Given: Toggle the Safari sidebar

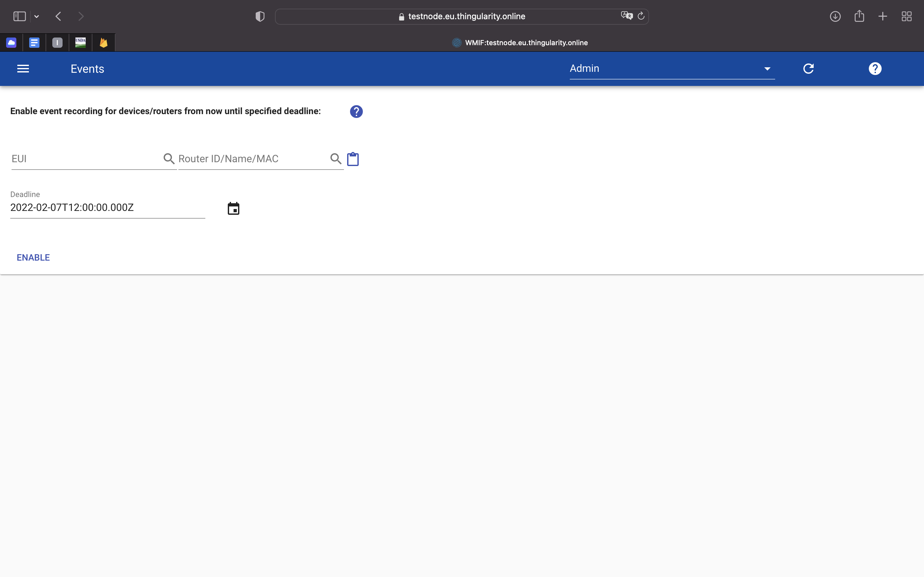Looking at the screenshot, I should coord(20,16).
